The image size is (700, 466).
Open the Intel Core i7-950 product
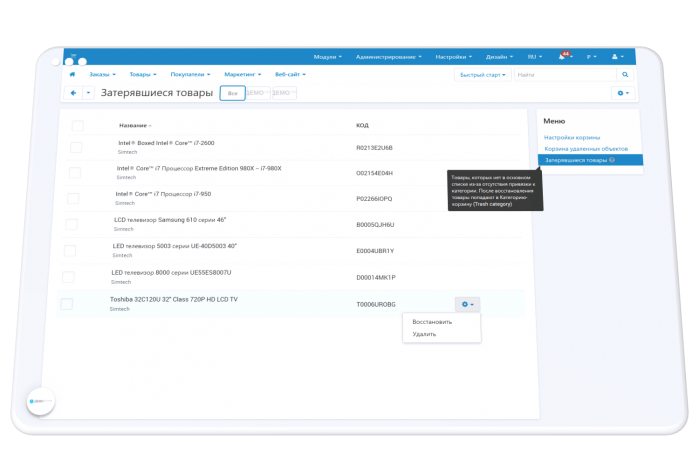[x=163, y=194]
